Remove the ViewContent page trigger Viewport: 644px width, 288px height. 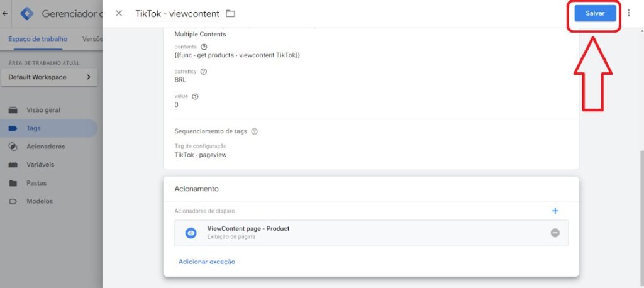[555, 233]
